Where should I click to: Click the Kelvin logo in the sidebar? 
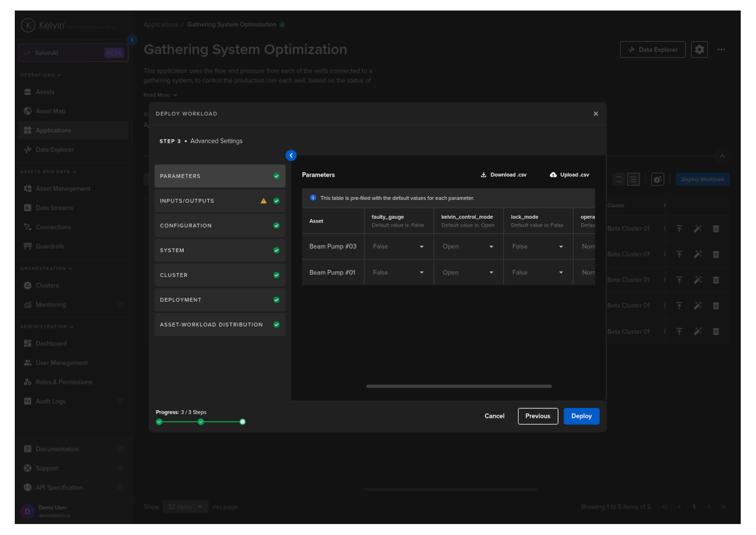[x=28, y=25]
